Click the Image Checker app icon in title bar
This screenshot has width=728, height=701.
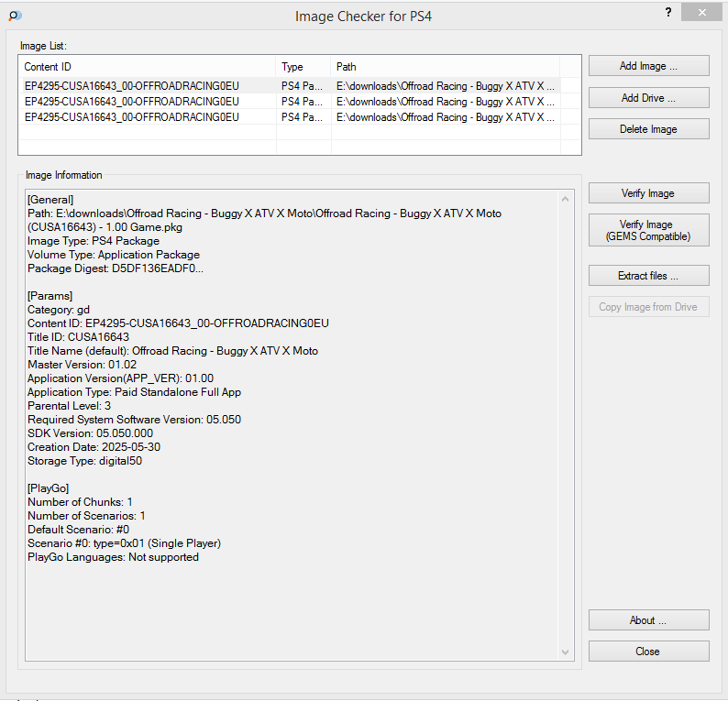pyautogui.click(x=15, y=16)
